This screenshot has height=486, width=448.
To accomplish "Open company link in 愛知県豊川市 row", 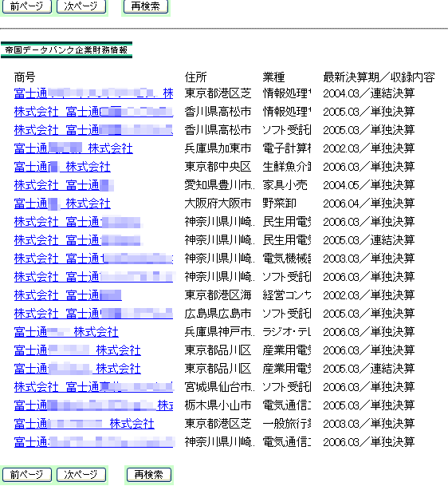I will [x=64, y=185].
